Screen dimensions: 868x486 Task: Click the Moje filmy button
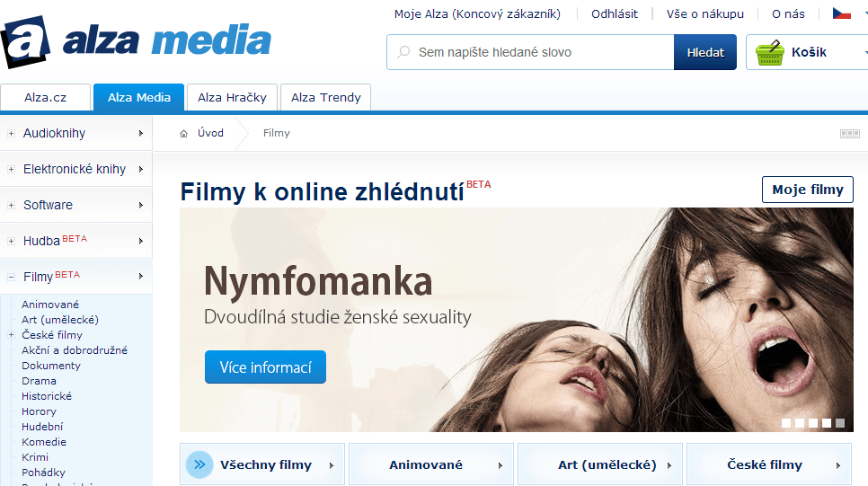tap(808, 190)
